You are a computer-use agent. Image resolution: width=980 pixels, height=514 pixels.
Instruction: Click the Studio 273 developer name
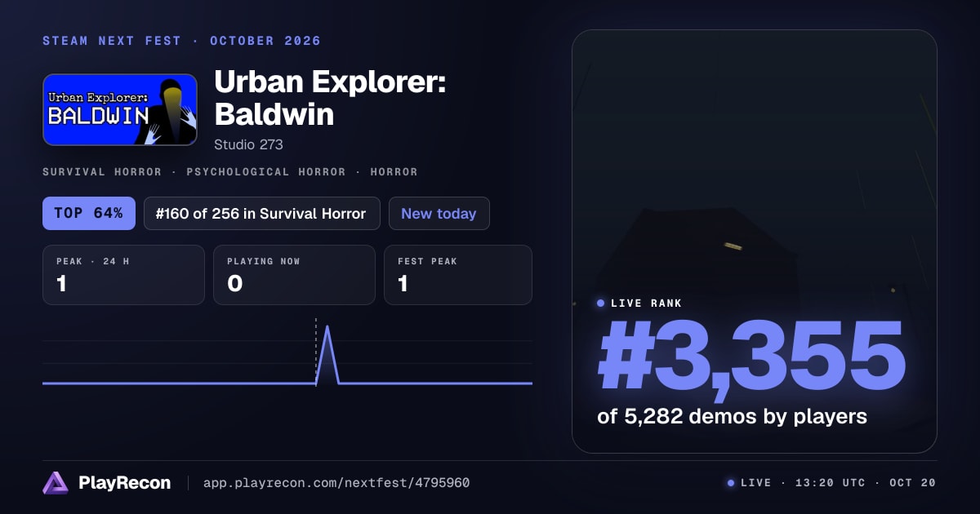[248, 144]
